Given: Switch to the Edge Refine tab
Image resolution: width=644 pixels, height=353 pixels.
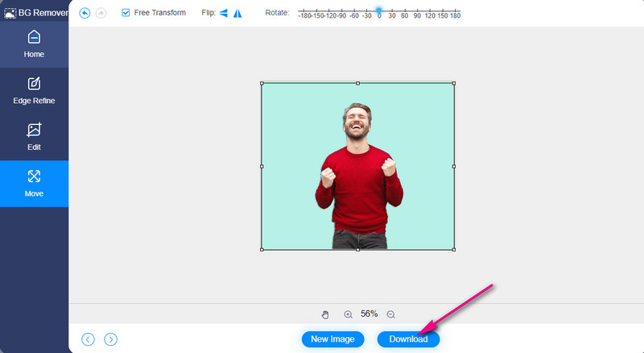Looking at the screenshot, I should (x=34, y=90).
